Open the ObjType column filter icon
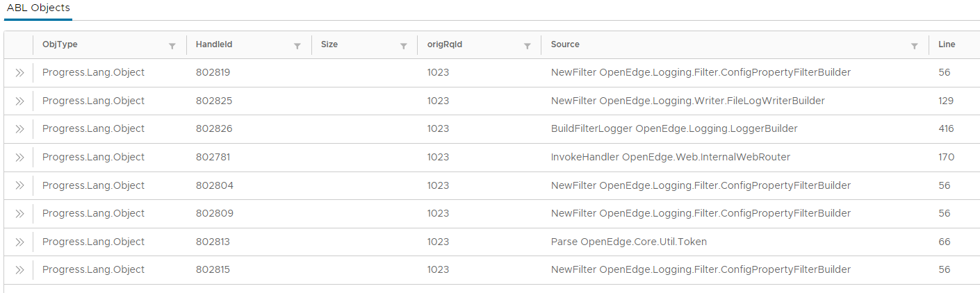 172,46
